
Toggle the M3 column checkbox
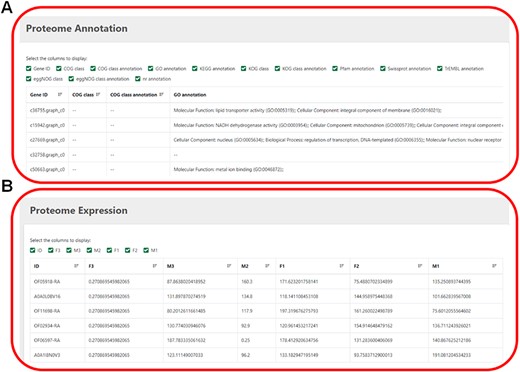click(x=69, y=250)
